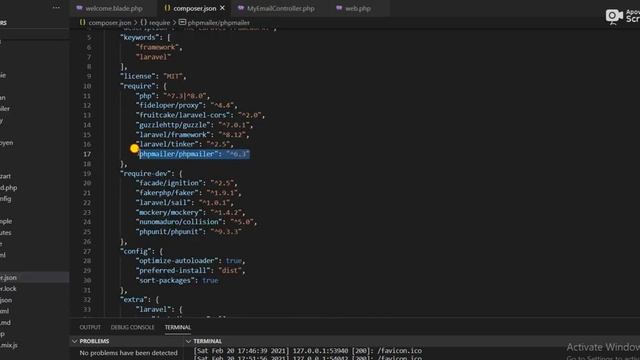Click the 17:46:39 favicon.ico terminal log line
640x360 pixels.
click(308, 351)
